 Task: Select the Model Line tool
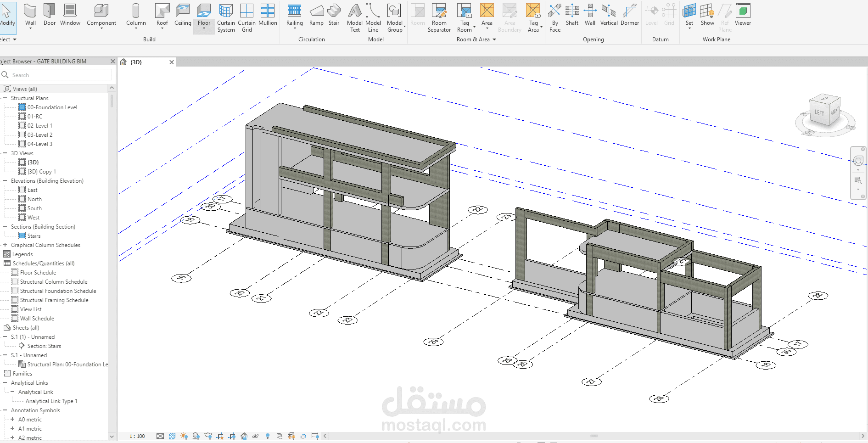pos(373,18)
